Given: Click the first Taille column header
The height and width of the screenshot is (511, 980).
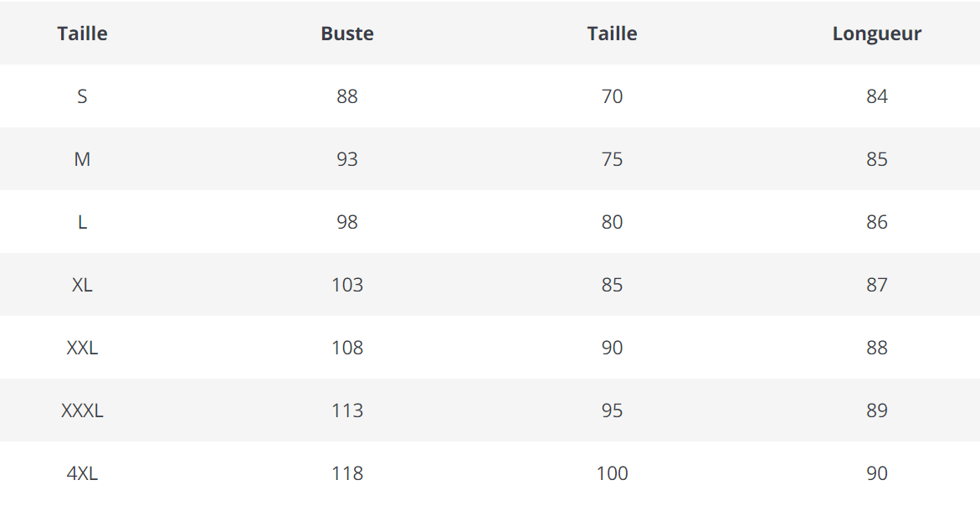Looking at the screenshot, I should click(82, 34).
